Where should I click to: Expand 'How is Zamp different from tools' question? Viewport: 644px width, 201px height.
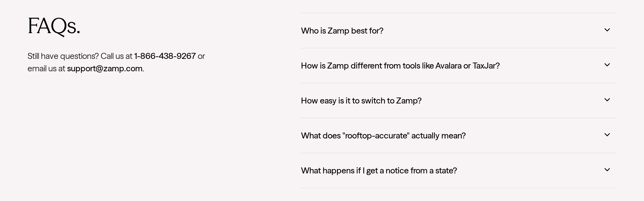pyautogui.click(x=458, y=66)
